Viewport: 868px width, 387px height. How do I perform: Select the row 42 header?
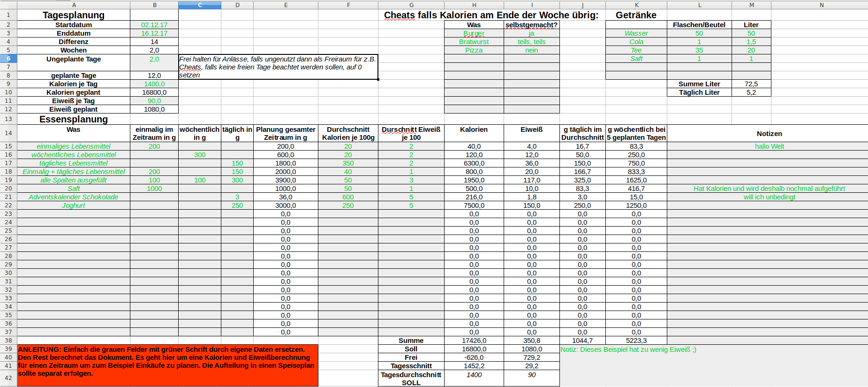[x=8, y=378]
